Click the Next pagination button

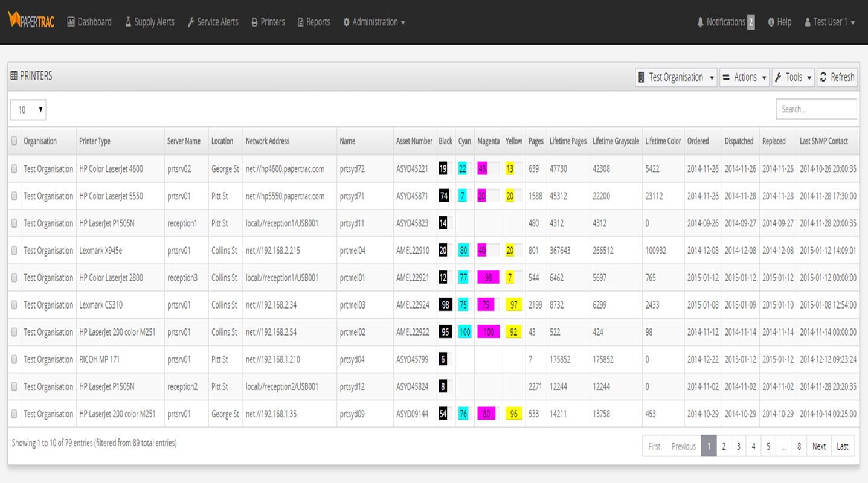coord(819,446)
